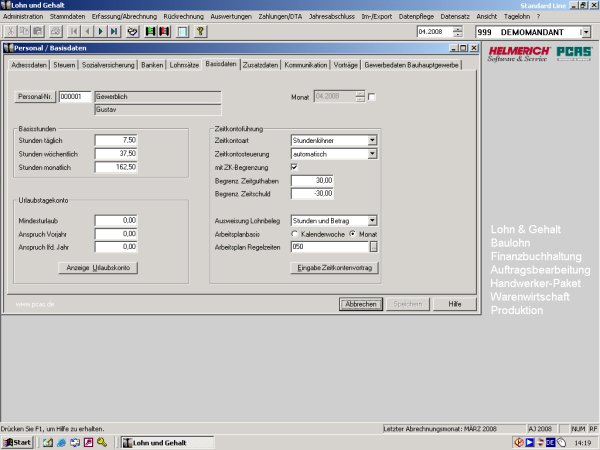Screen dimensions: 600x450
Task: Open the Jahresabschluss menu
Action: [x=332, y=16]
